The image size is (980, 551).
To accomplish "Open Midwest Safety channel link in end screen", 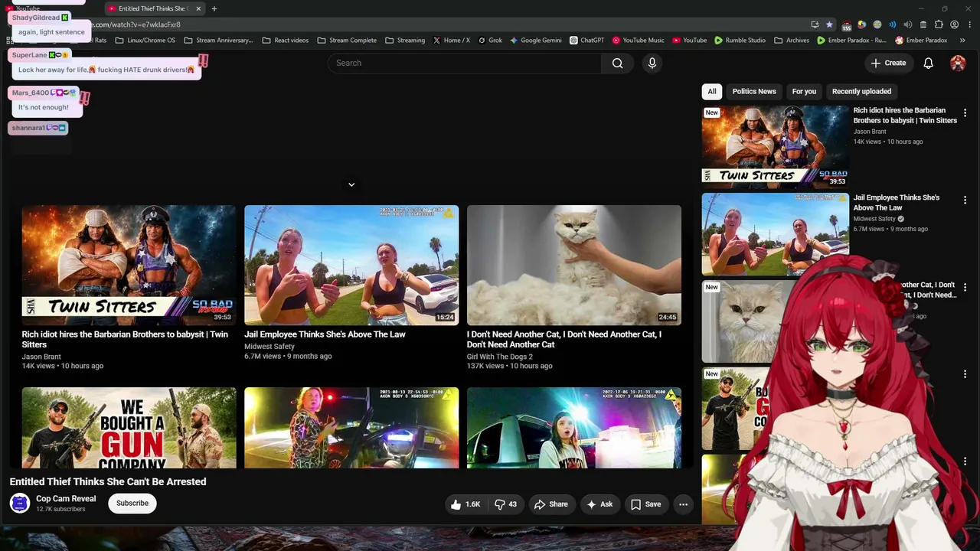I will coord(269,347).
